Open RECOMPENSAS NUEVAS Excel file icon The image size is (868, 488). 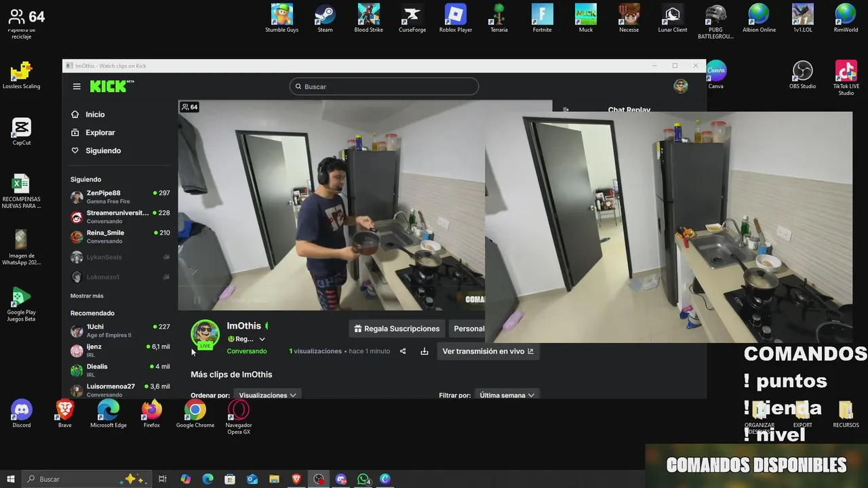coord(21,192)
